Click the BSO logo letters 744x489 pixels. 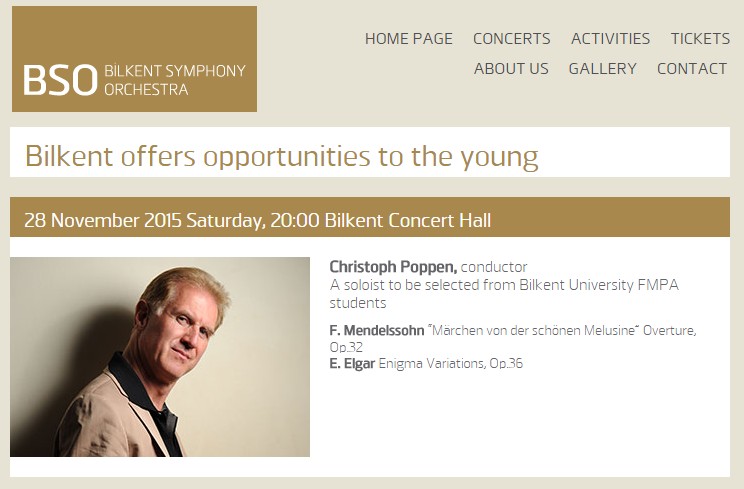click(x=59, y=80)
